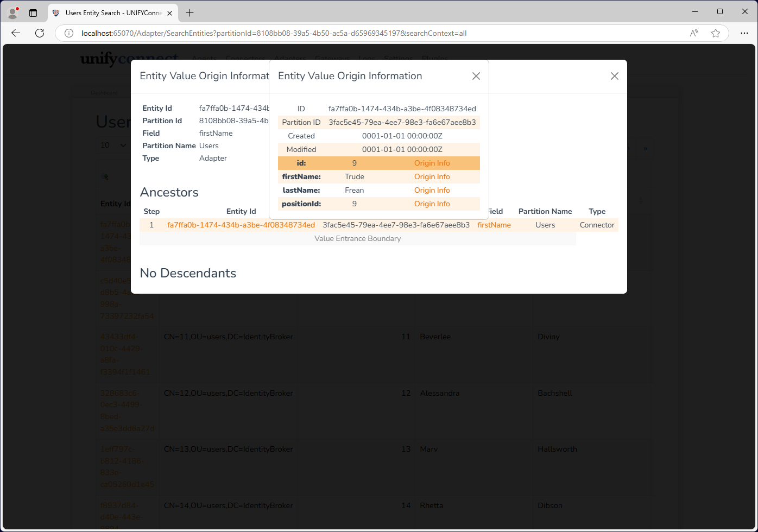This screenshot has width=758, height=532.
Task: View site information icon in address bar
Action: click(69, 33)
